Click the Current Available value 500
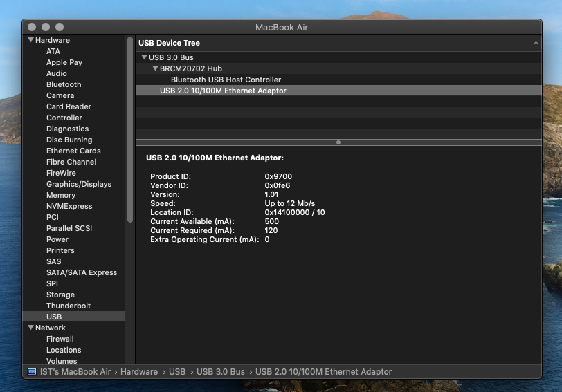The width and height of the screenshot is (562, 392). 272,221
